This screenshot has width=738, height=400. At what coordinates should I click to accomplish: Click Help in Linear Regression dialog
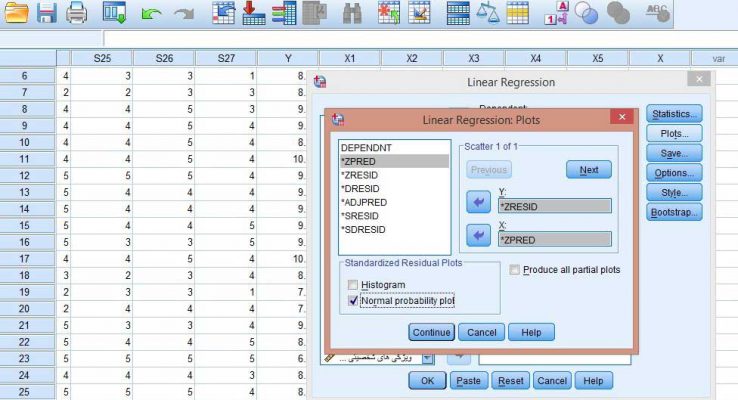[593, 380]
